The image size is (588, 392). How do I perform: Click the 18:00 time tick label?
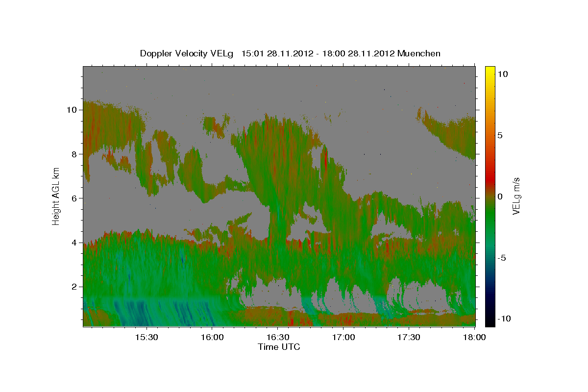[474, 337]
